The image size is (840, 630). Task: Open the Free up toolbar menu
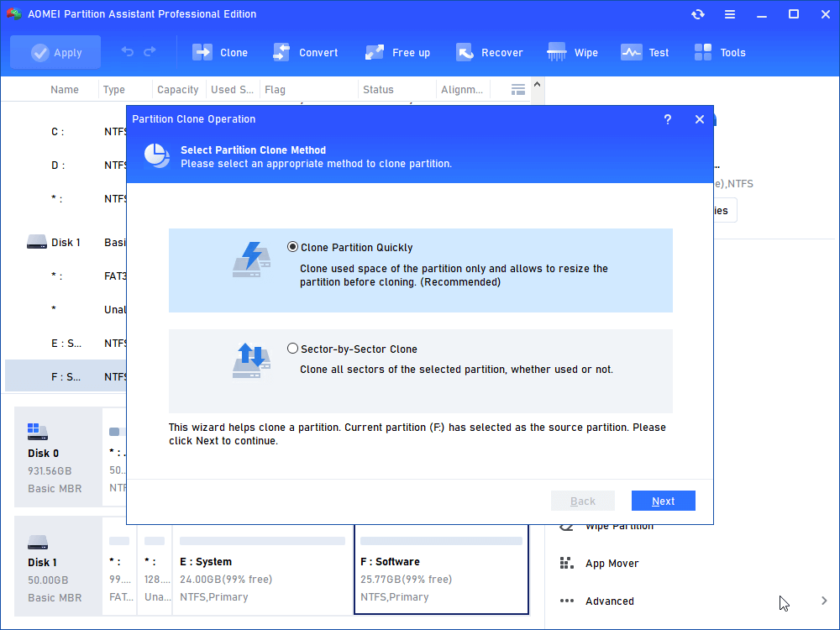pyautogui.click(x=397, y=52)
